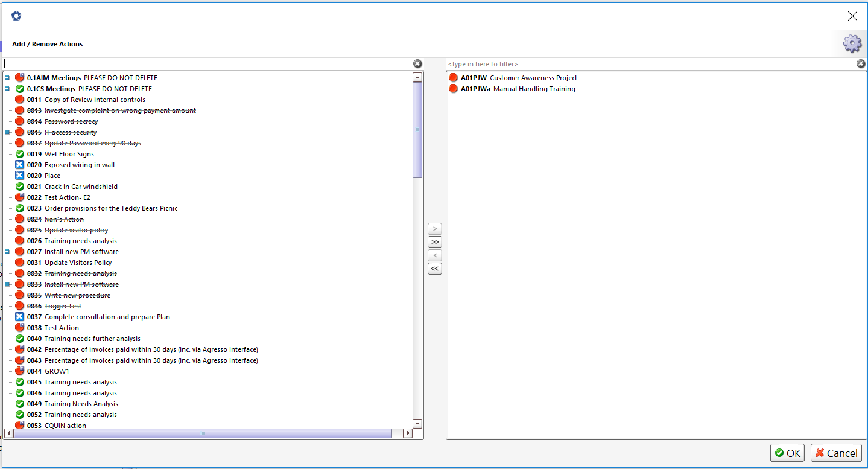Clear the right filter box using X icon
The height and width of the screenshot is (469, 868).
click(x=861, y=64)
